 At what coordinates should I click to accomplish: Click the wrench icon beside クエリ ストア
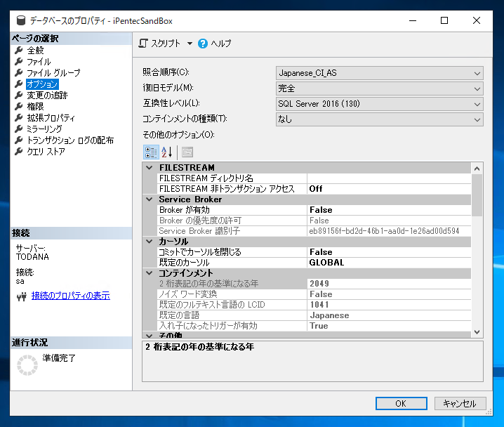pos(19,152)
